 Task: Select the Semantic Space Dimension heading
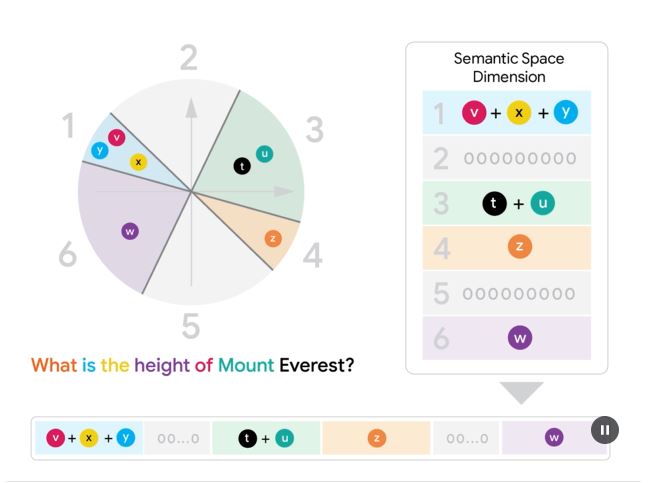pyautogui.click(x=509, y=68)
